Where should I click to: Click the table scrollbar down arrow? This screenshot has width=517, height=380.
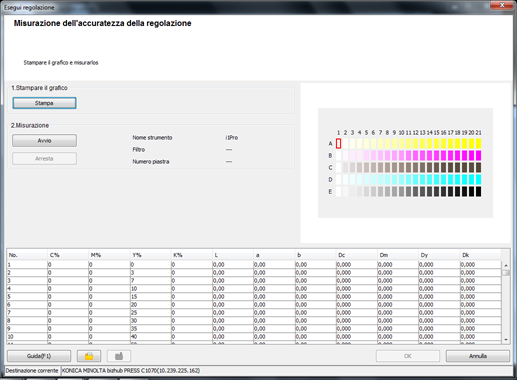pos(506,340)
